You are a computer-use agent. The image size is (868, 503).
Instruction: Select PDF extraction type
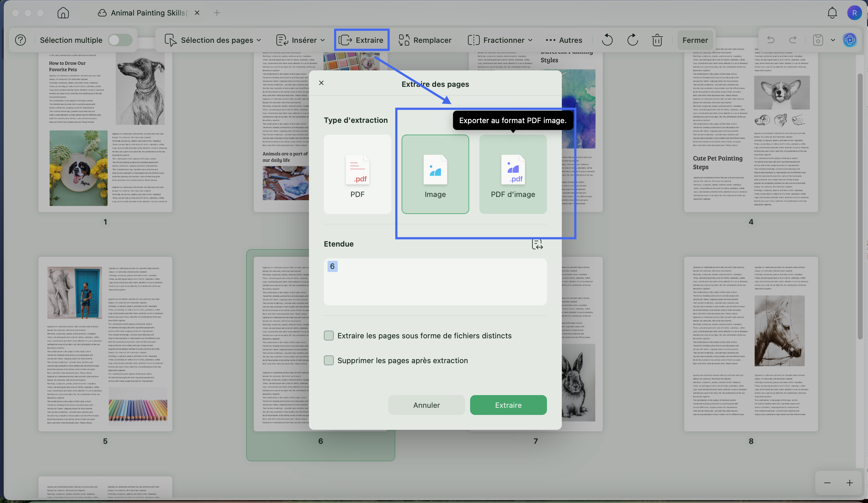[357, 174]
